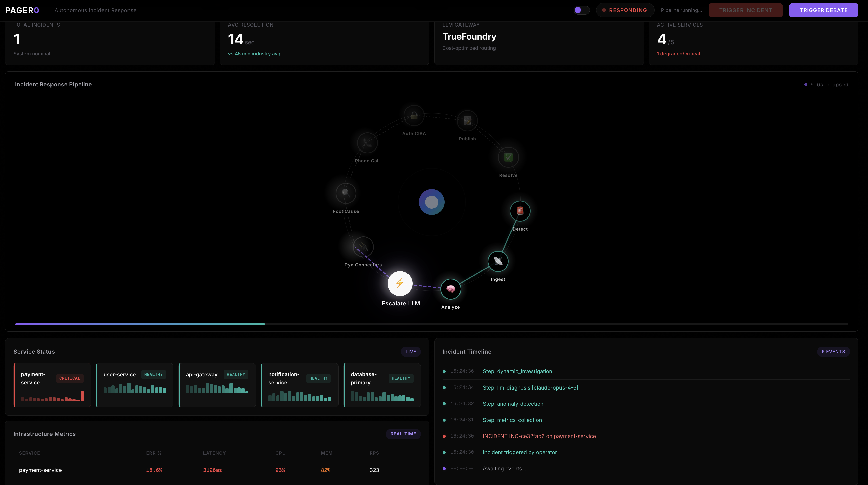Click the Trigger Incident button
The width and height of the screenshot is (868, 485).
coord(745,10)
